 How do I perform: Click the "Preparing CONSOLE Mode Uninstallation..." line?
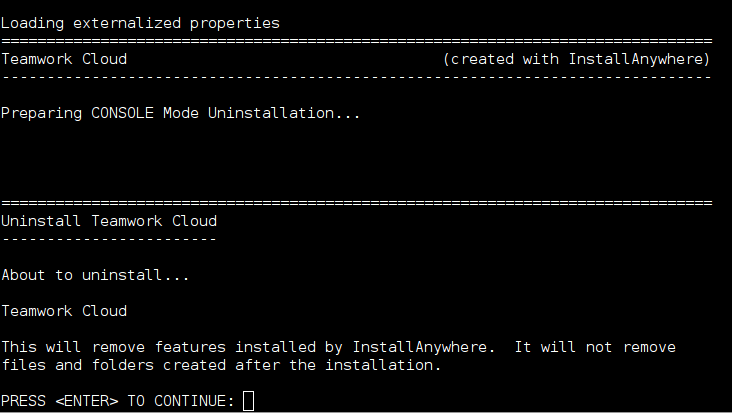point(180,113)
